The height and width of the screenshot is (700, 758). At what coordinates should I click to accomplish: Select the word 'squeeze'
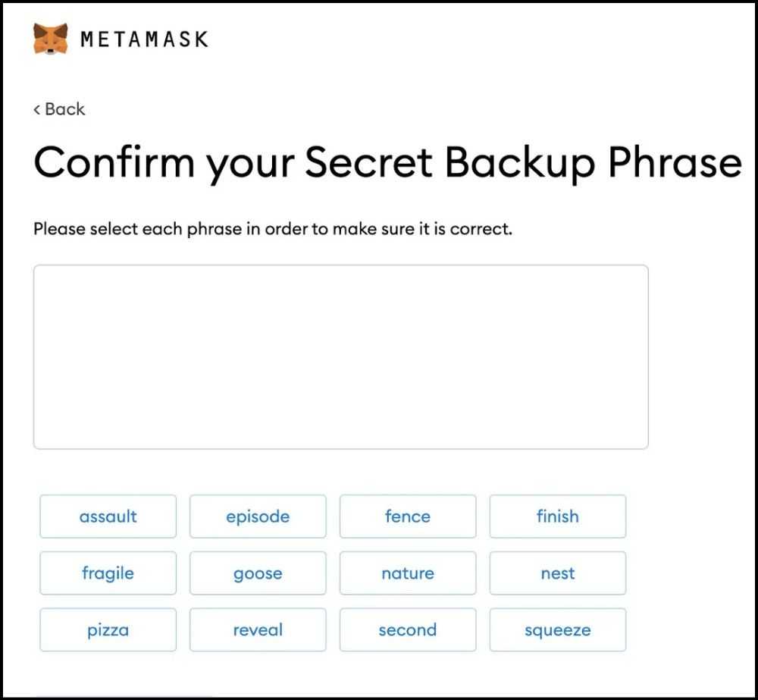pyautogui.click(x=557, y=630)
